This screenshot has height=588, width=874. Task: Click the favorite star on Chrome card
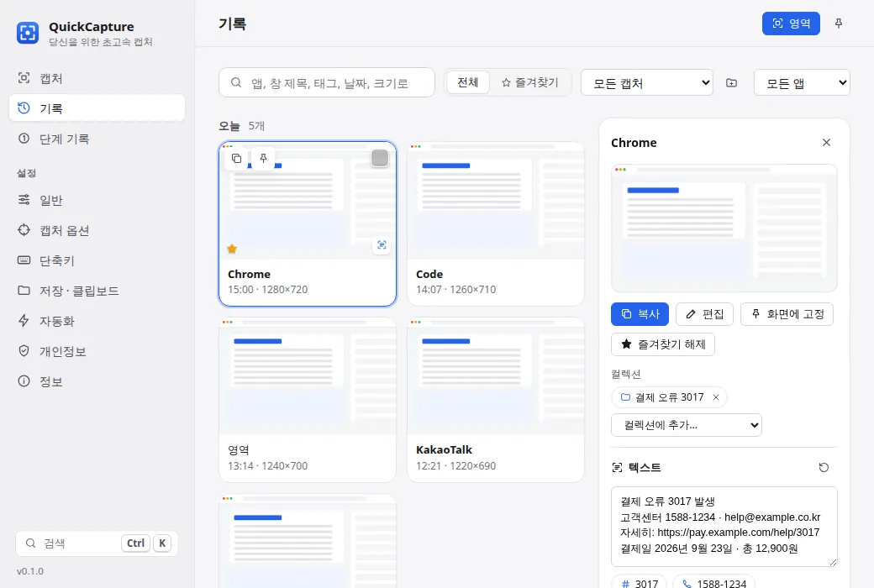pyautogui.click(x=232, y=249)
